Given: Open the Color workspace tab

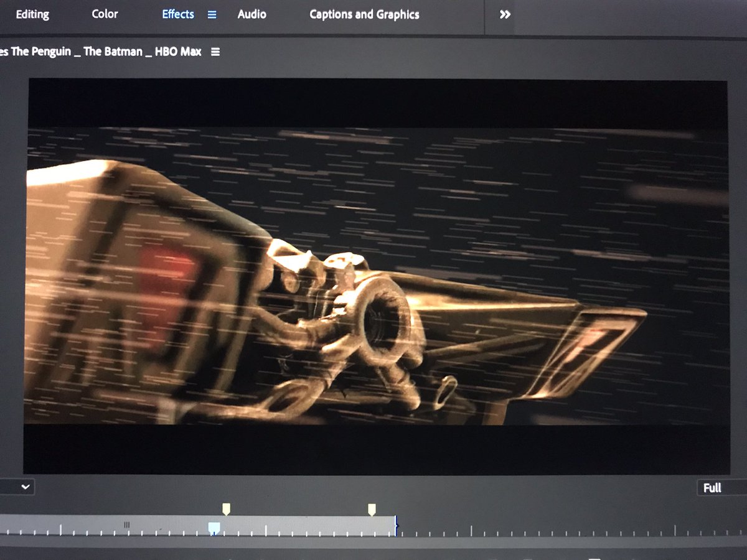Looking at the screenshot, I should (105, 14).
